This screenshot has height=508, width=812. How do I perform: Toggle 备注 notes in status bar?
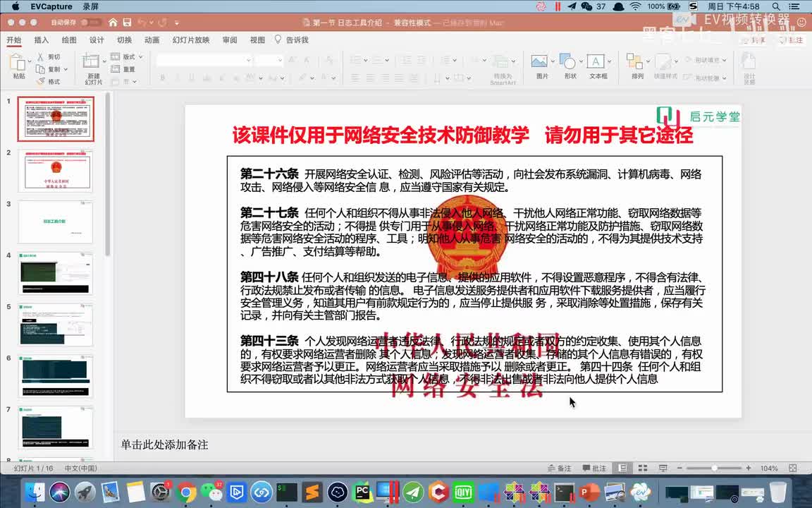point(559,468)
